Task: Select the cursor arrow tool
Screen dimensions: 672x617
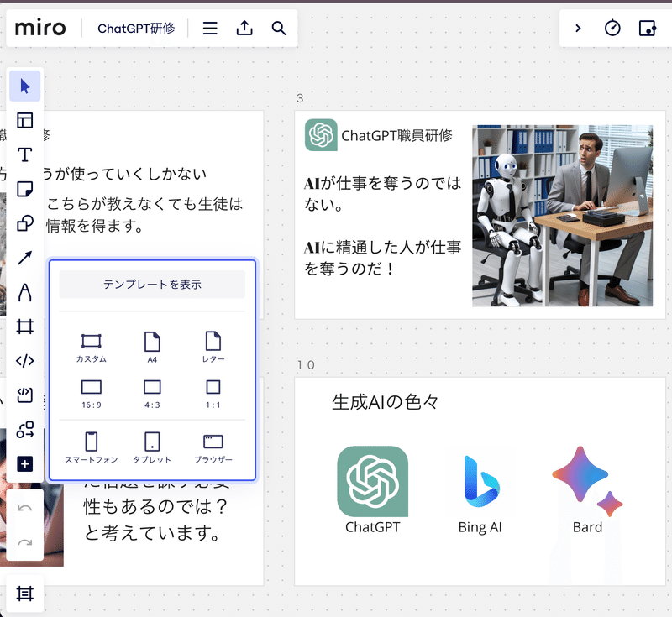Action: pyautogui.click(x=25, y=86)
